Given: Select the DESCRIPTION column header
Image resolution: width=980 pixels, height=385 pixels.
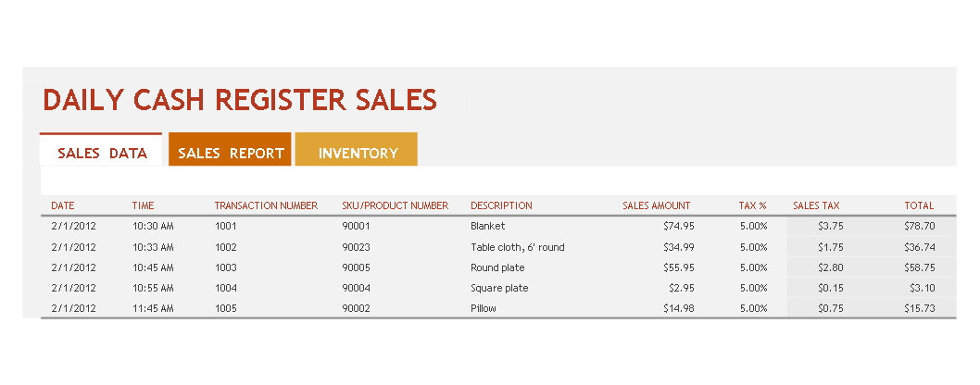Looking at the screenshot, I should (501, 205).
